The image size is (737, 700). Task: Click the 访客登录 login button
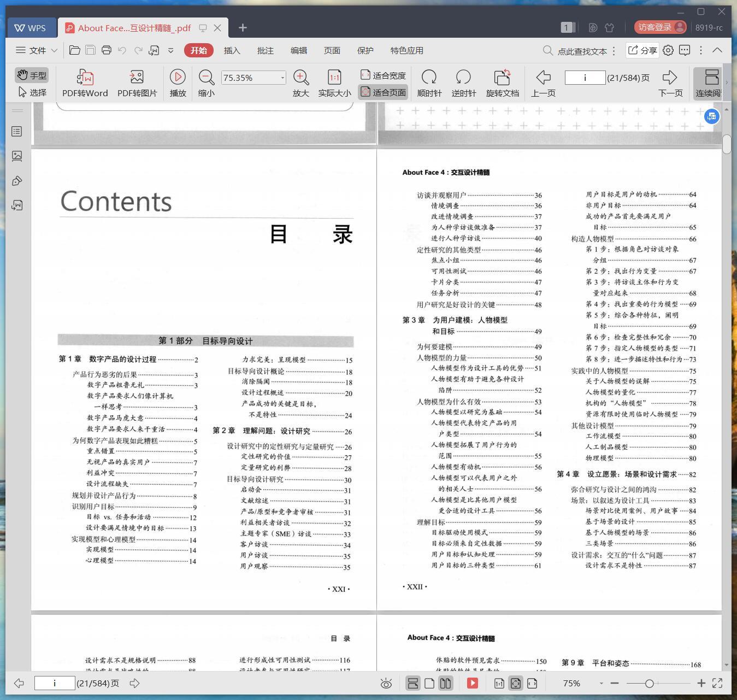[x=660, y=27]
